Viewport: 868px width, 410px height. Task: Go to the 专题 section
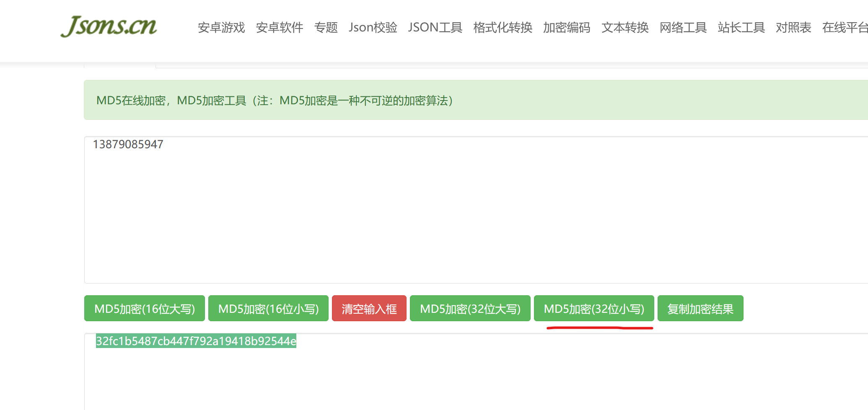326,28
